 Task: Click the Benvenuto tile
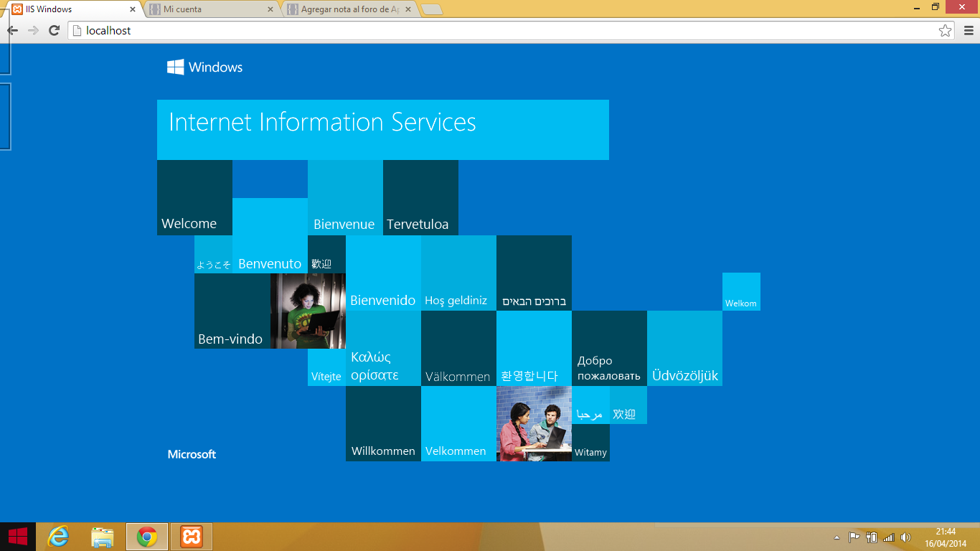[x=270, y=235]
